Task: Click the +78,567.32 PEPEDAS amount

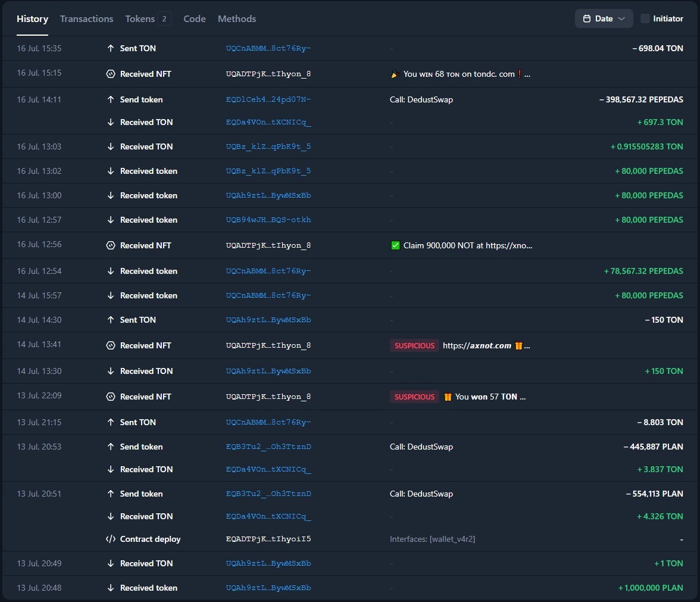Action: (643, 271)
